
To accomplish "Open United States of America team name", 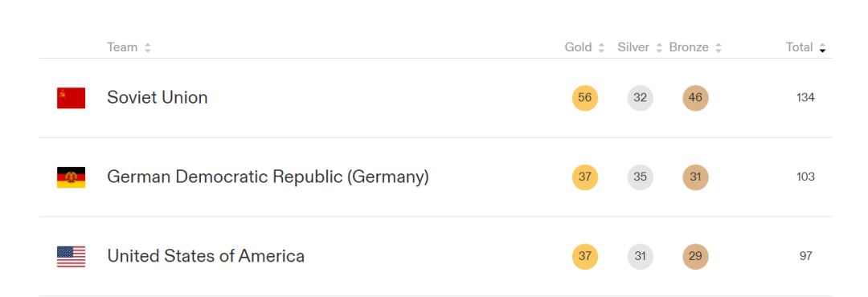I will pos(206,257).
